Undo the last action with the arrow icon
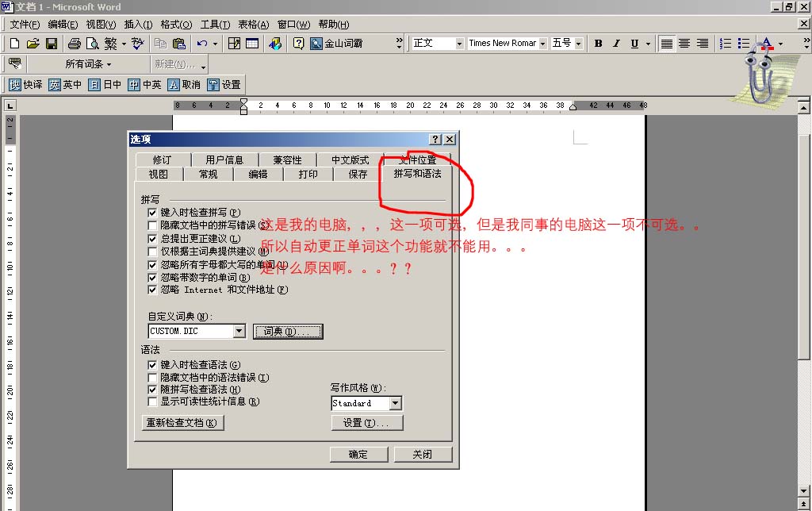The height and width of the screenshot is (511, 812). 202,44
